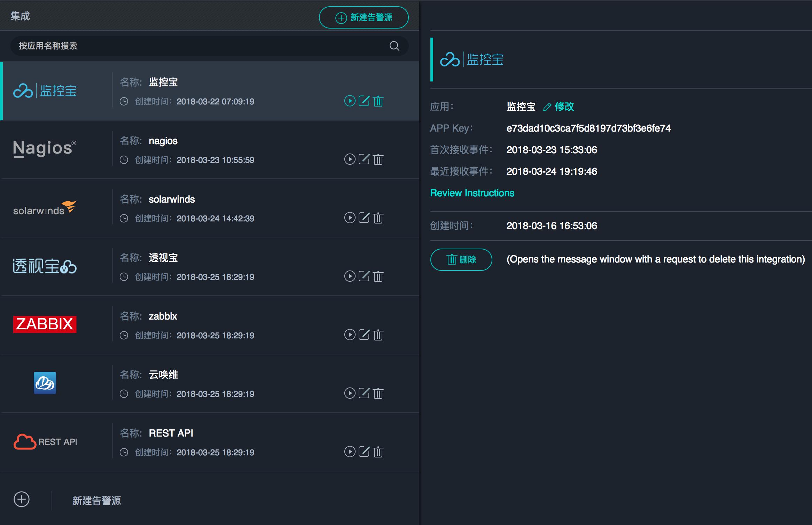Click the circled plus icon at list bottom

click(x=22, y=500)
